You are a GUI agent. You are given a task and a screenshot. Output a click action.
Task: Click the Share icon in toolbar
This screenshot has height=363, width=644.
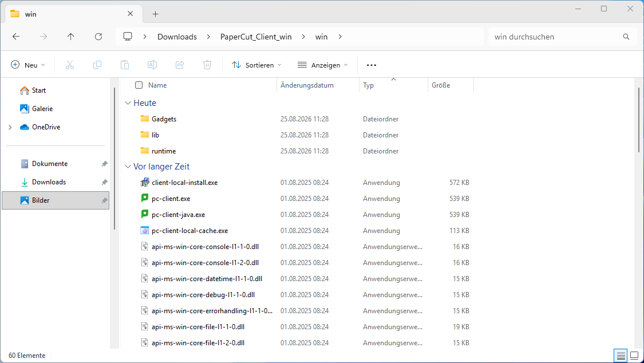(x=180, y=65)
